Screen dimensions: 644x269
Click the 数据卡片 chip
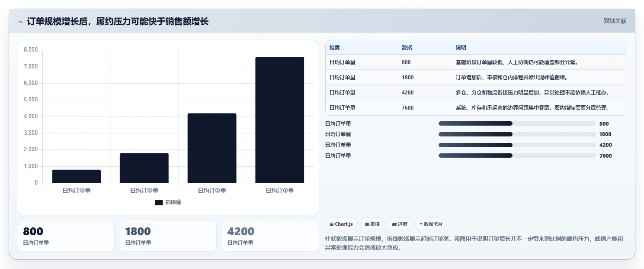(431, 224)
